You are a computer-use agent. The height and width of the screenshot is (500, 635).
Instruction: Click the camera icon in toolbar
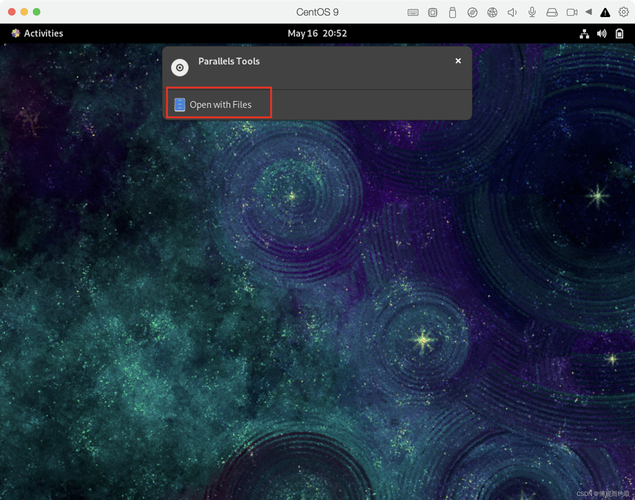click(x=572, y=12)
